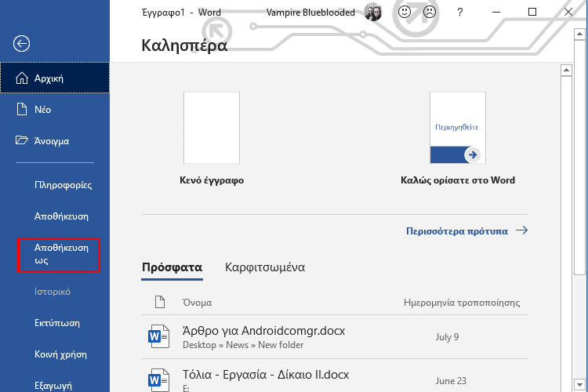Image resolution: width=588 pixels, height=392 pixels.
Task: Click the document icon in list header
Action: 160,302
